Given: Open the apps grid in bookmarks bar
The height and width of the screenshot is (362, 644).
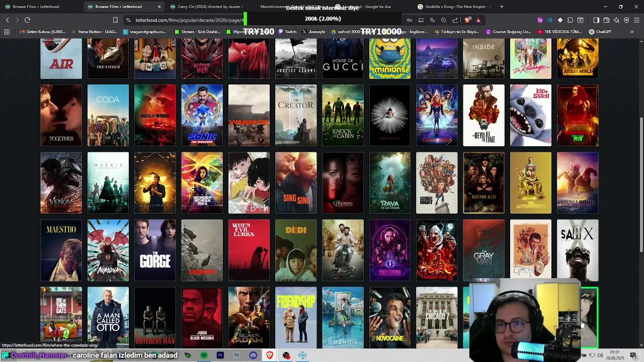Looking at the screenshot, I should point(7,32).
